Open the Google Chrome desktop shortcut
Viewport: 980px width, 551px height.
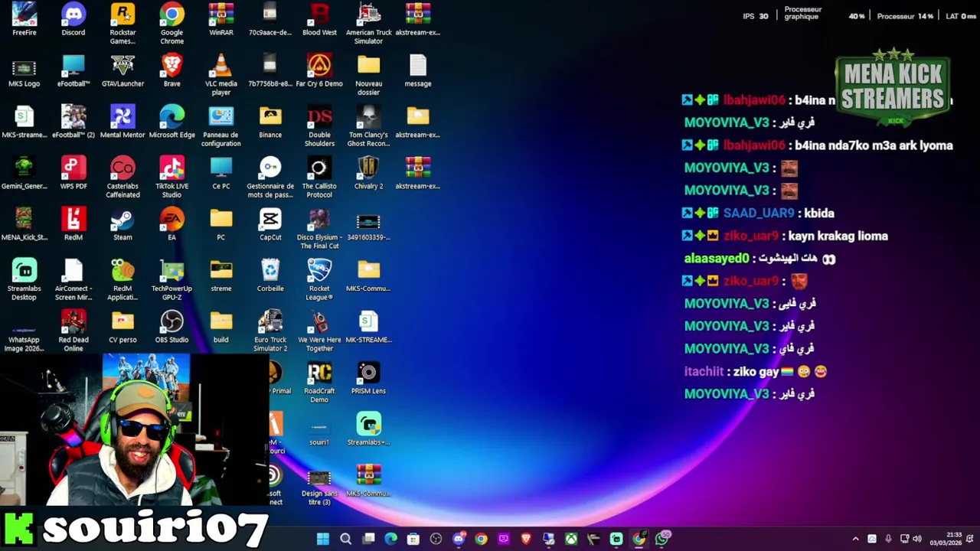pos(171,24)
